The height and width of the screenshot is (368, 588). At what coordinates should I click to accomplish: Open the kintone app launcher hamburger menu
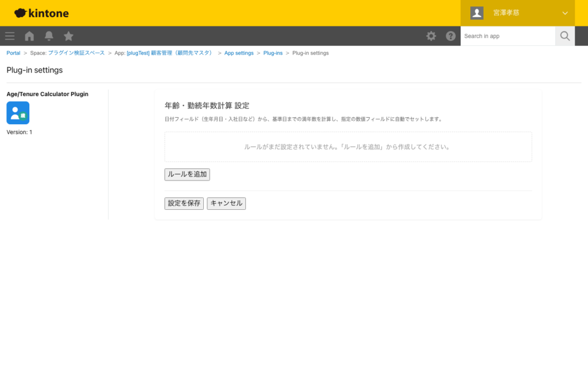[9, 36]
